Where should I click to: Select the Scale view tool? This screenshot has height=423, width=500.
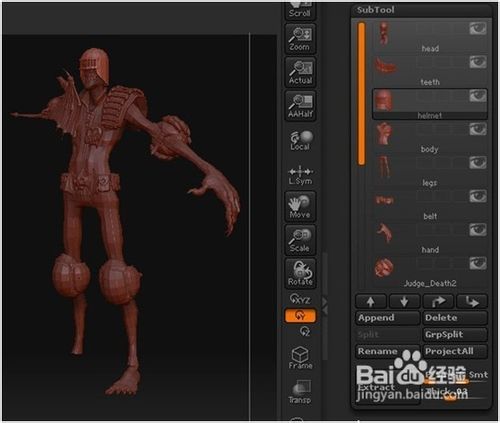[x=300, y=240]
